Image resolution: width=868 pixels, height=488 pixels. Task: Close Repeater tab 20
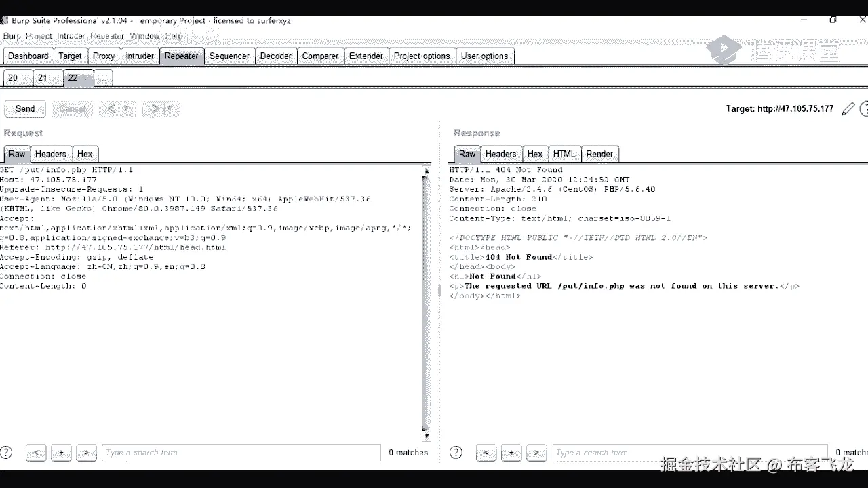pyautogui.click(x=25, y=79)
